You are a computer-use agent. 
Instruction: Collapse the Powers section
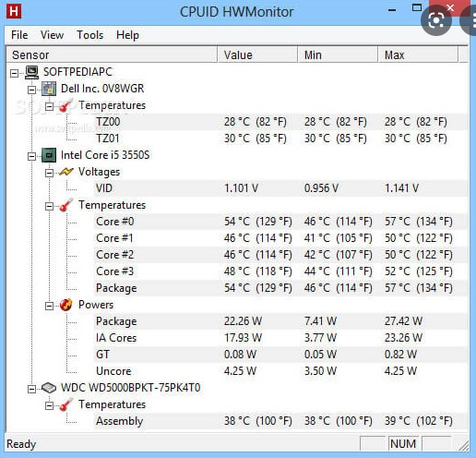click(x=49, y=306)
